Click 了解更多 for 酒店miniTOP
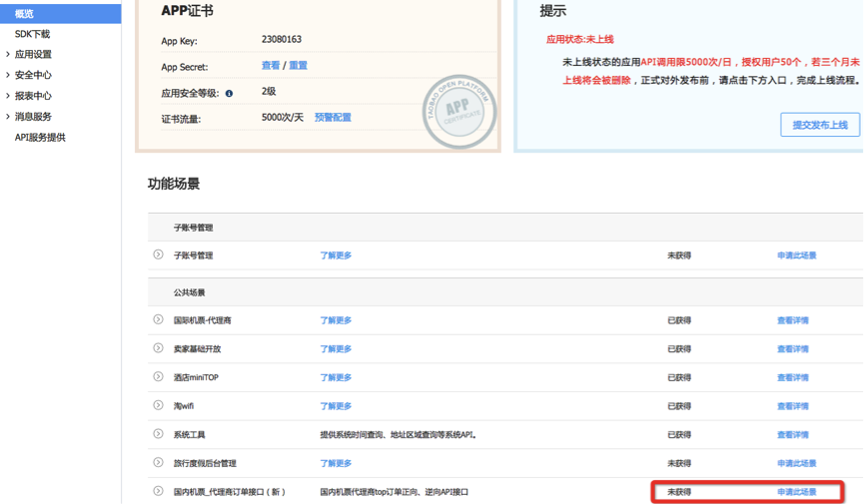 (336, 378)
